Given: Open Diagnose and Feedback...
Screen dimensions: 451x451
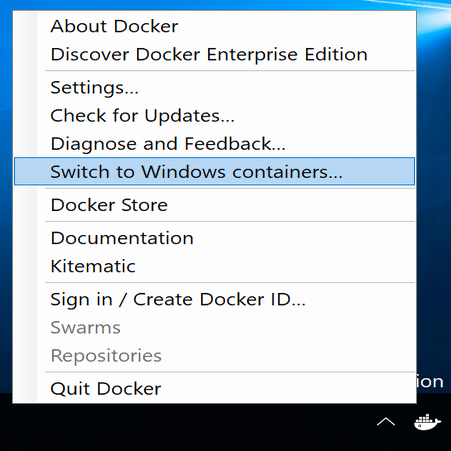Looking at the screenshot, I should [215, 144].
